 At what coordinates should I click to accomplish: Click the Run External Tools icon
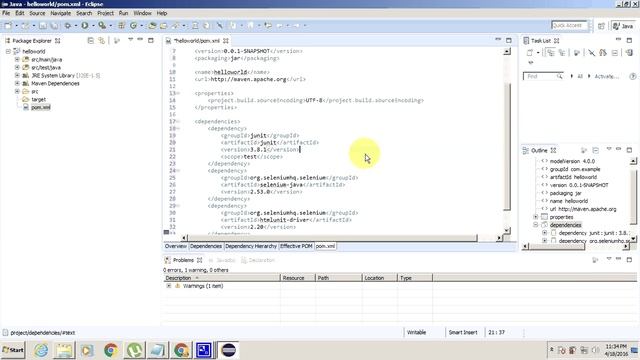102,26
